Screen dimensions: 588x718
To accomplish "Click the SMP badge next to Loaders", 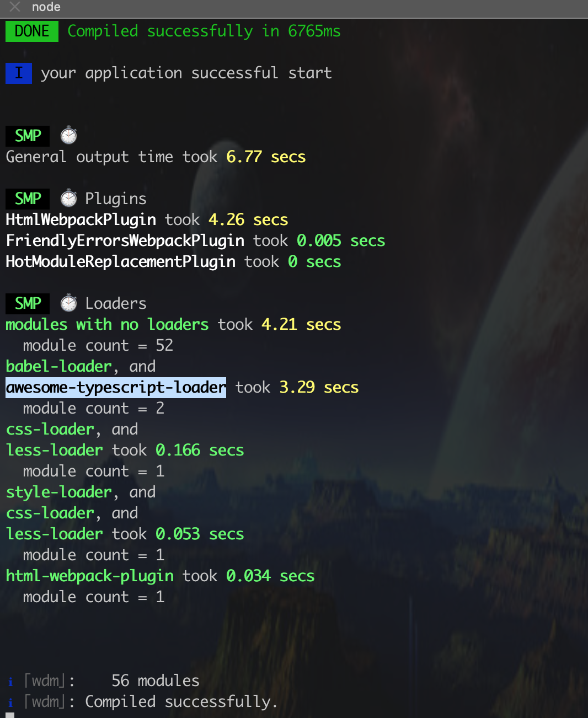I will click(28, 303).
